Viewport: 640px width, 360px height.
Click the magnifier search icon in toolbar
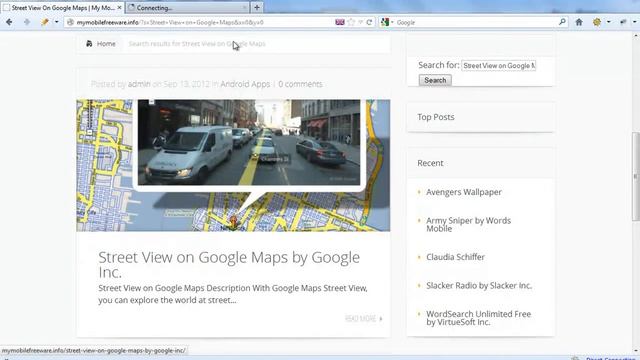pos(562,22)
